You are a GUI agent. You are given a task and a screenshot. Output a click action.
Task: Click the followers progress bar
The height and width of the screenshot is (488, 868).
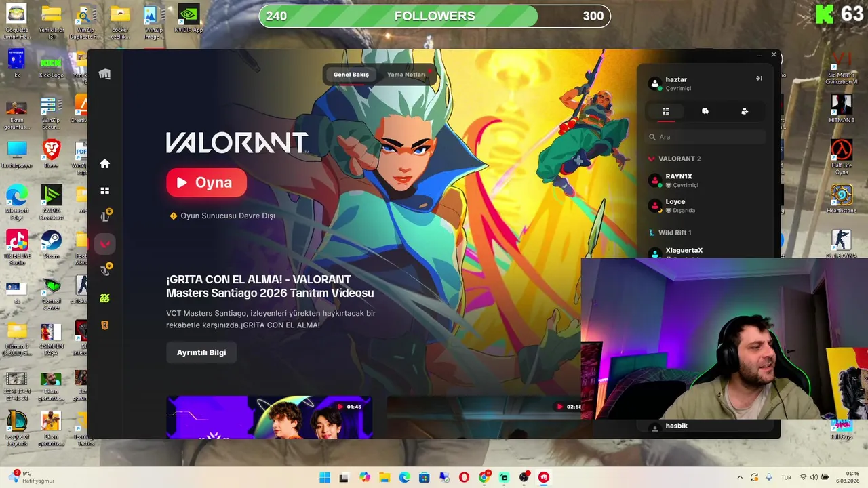435,16
